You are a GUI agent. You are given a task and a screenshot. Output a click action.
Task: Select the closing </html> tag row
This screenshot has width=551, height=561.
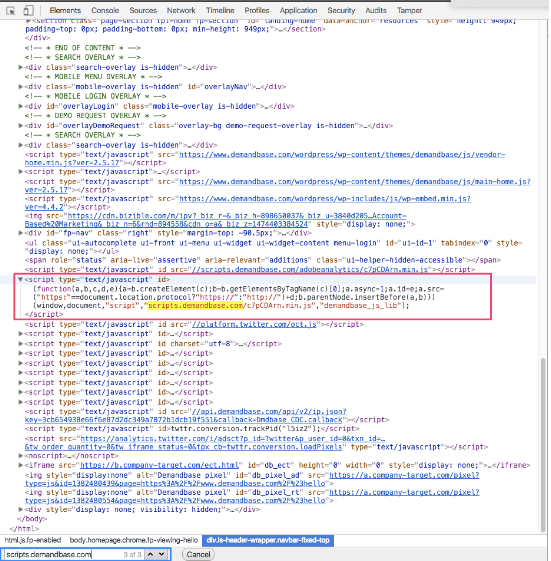[24, 528]
